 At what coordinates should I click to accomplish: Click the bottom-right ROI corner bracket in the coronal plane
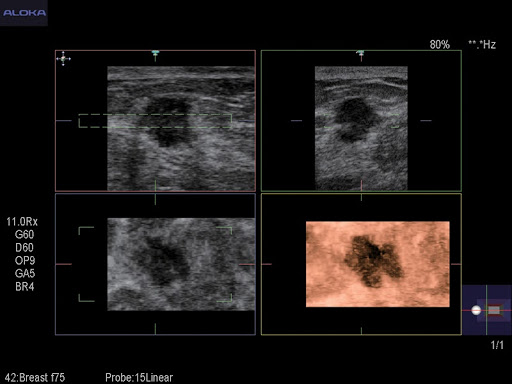pos(224,298)
